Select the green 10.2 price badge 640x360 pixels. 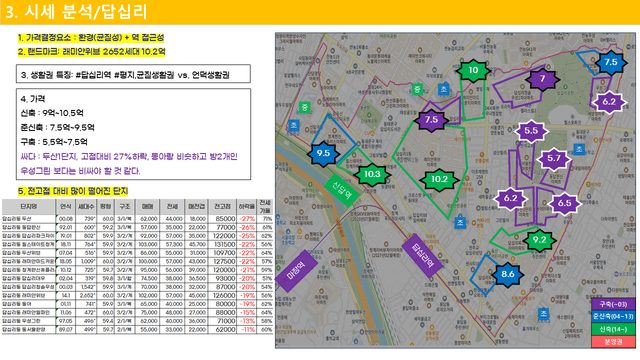[x=439, y=179]
